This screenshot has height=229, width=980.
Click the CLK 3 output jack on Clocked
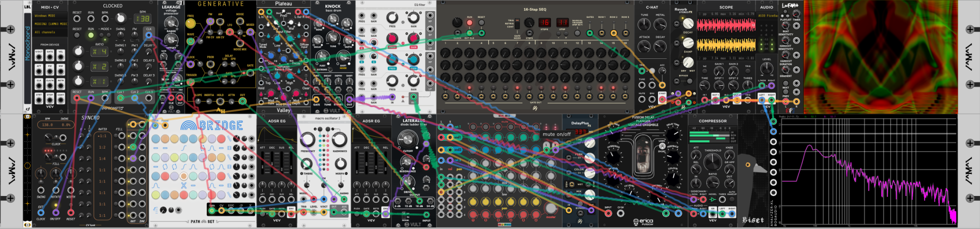(x=149, y=98)
